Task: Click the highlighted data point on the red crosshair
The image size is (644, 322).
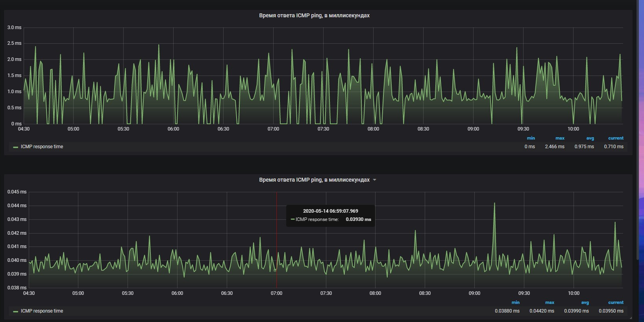Action: [x=275, y=270]
